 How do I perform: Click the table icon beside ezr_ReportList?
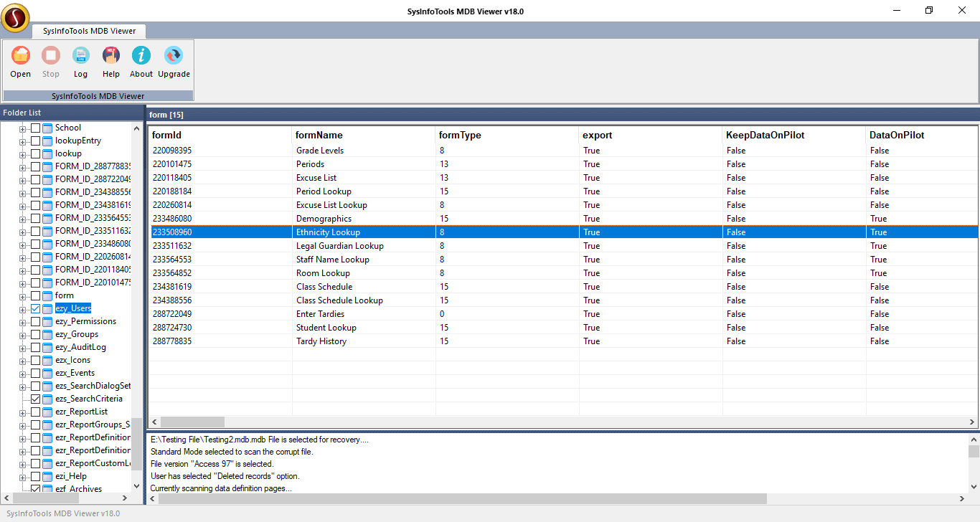coord(47,412)
